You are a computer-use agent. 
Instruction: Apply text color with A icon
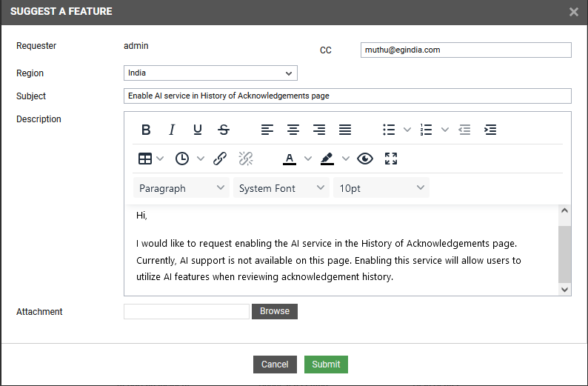tap(289, 159)
